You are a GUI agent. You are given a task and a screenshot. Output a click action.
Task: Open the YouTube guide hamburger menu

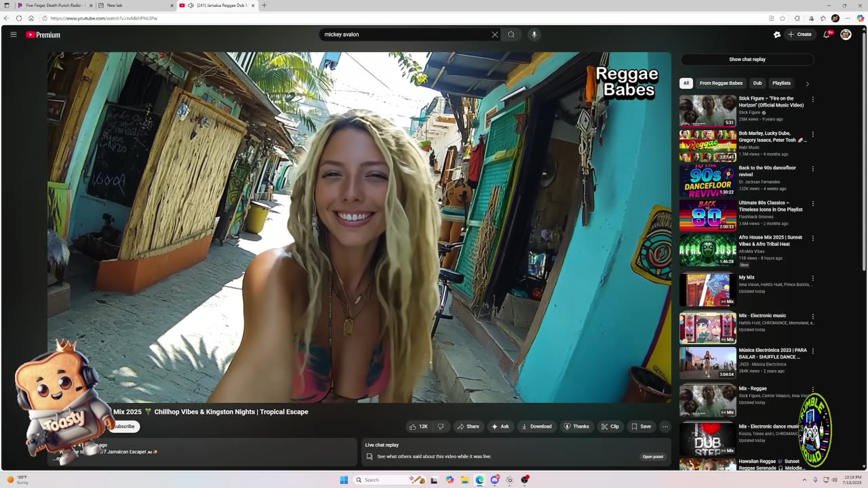point(13,35)
